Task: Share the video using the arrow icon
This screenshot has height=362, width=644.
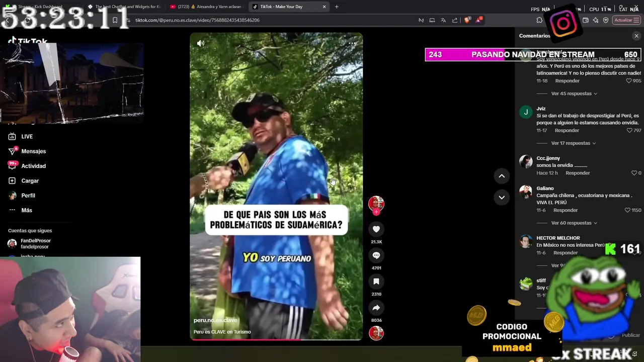Action: click(x=376, y=308)
